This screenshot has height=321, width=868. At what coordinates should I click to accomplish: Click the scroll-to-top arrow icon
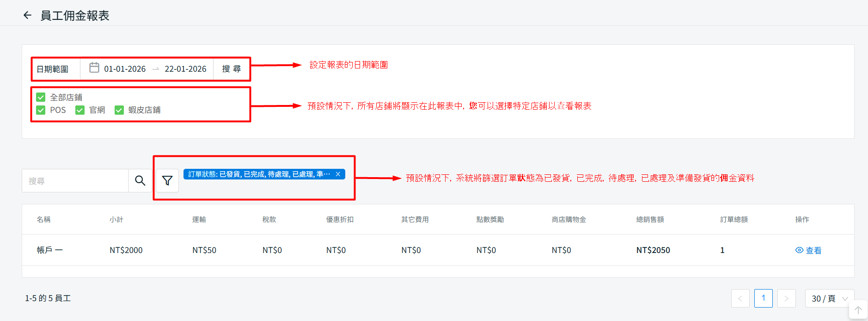(858, 310)
